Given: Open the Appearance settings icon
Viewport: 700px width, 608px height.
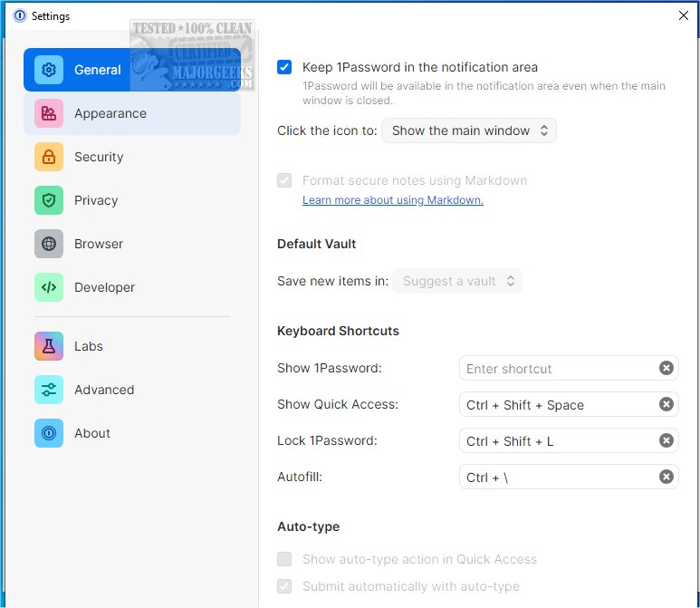Looking at the screenshot, I should tap(49, 113).
